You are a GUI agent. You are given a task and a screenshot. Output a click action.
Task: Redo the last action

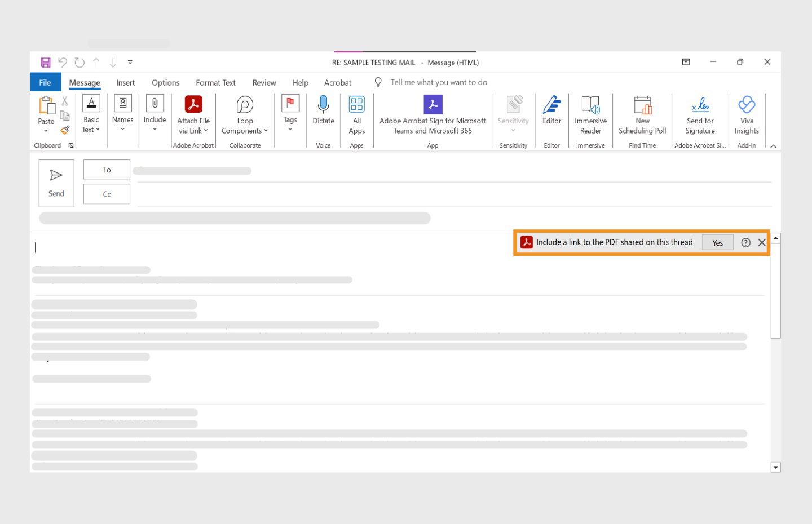(80, 62)
